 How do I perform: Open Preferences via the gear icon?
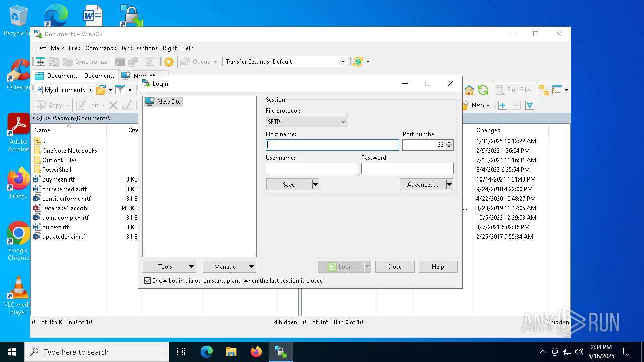pos(169,62)
